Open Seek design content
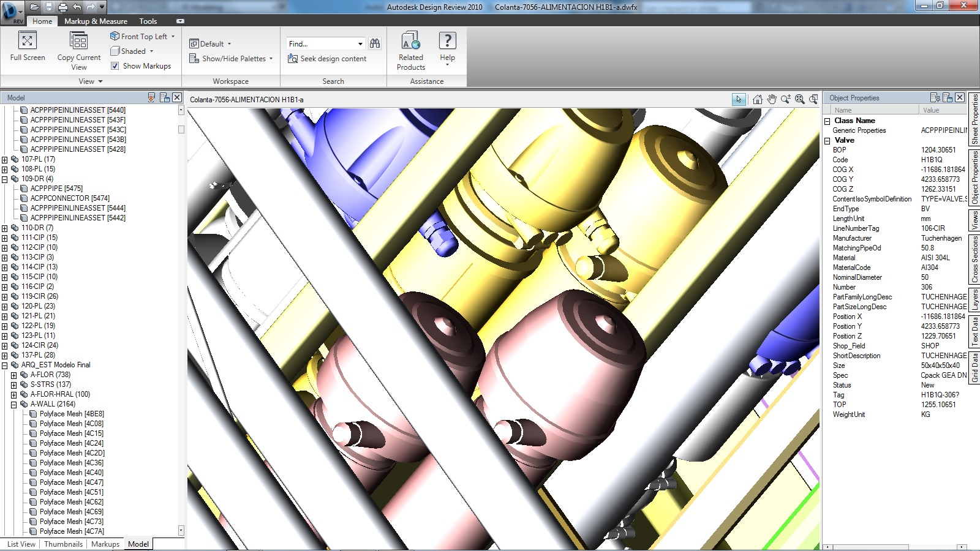The height and width of the screenshot is (551, 980). (x=329, y=58)
